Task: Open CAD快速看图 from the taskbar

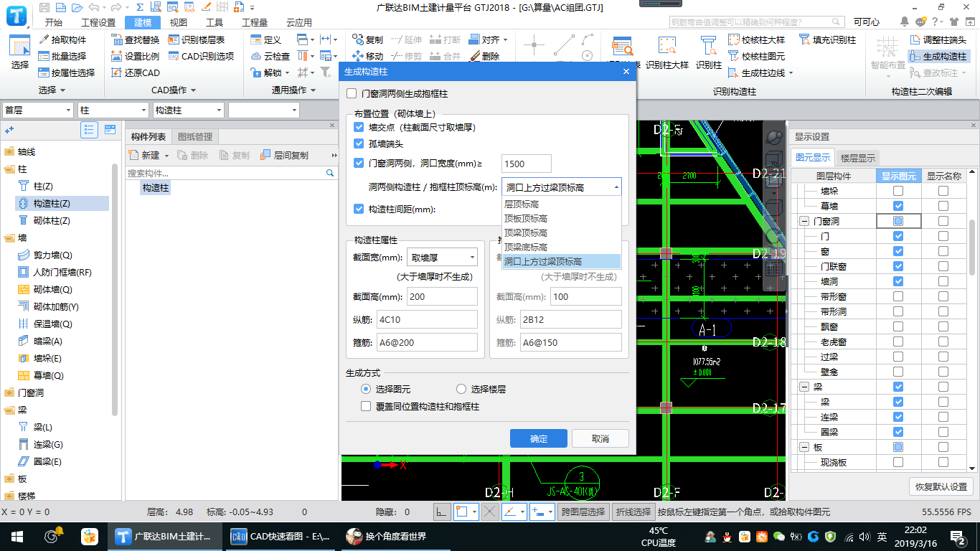Action: (x=281, y=536)
